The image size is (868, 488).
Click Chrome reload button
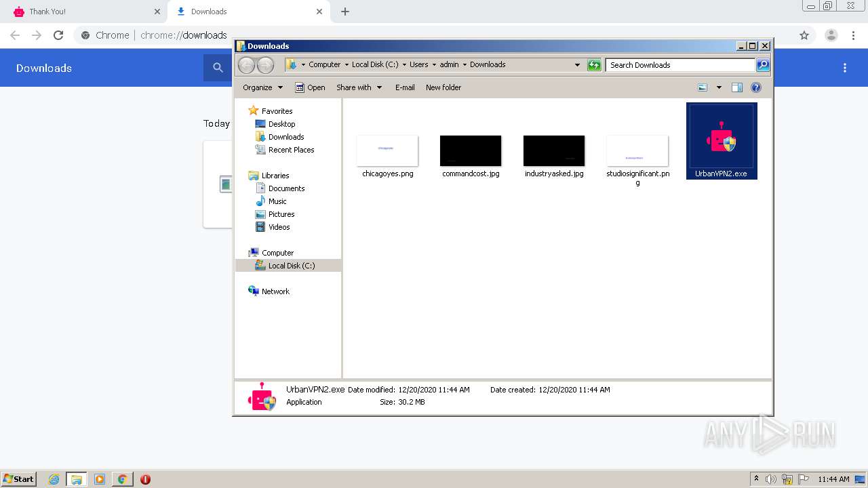(x=58, y=35)
